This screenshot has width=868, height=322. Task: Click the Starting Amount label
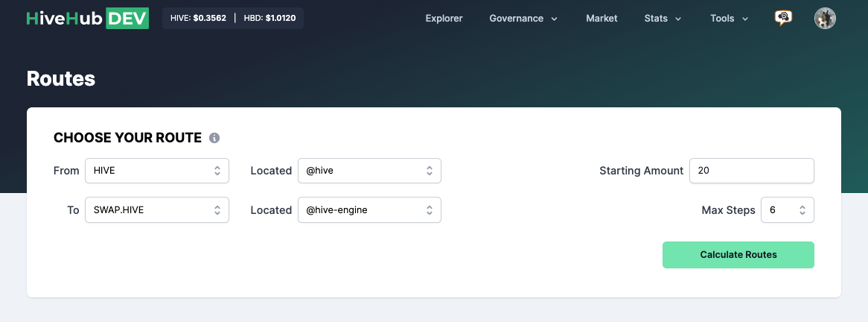(642, 171)
